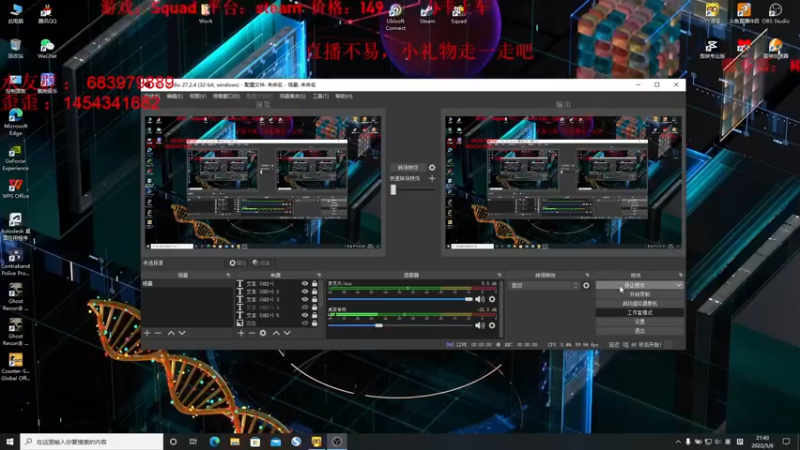Open the 帮助(H) menu

point(344,96)
